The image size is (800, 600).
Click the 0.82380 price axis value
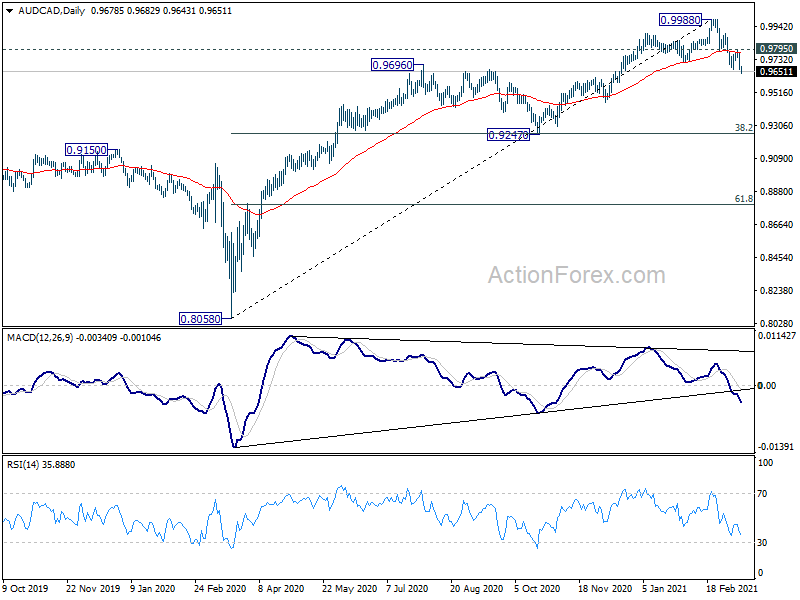[777, 291]
